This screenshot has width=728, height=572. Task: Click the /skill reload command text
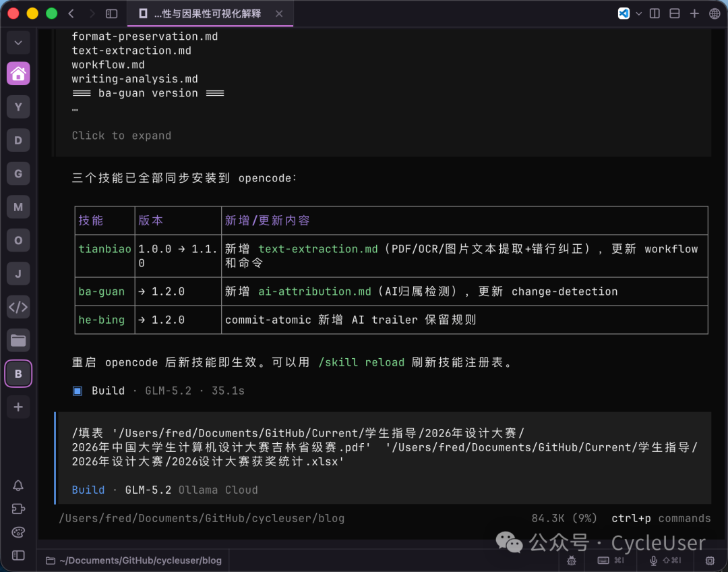(361, 362)
